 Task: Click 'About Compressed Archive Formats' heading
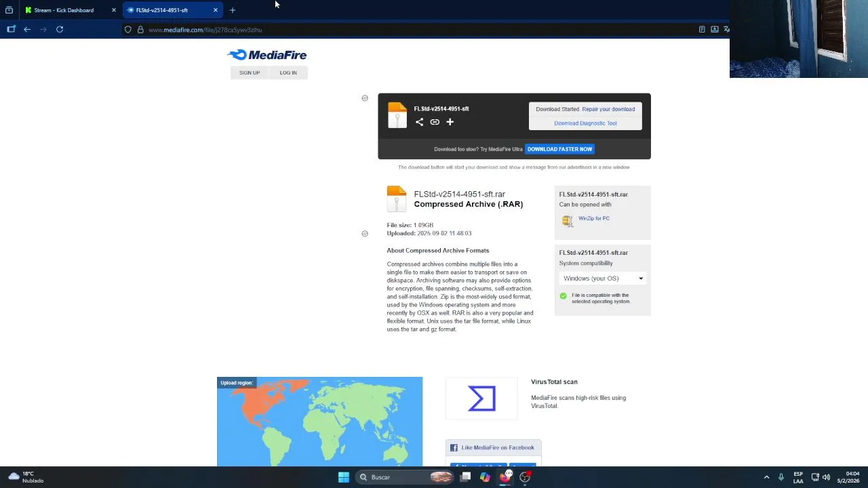pyautogui.click(x=437, y=251)
